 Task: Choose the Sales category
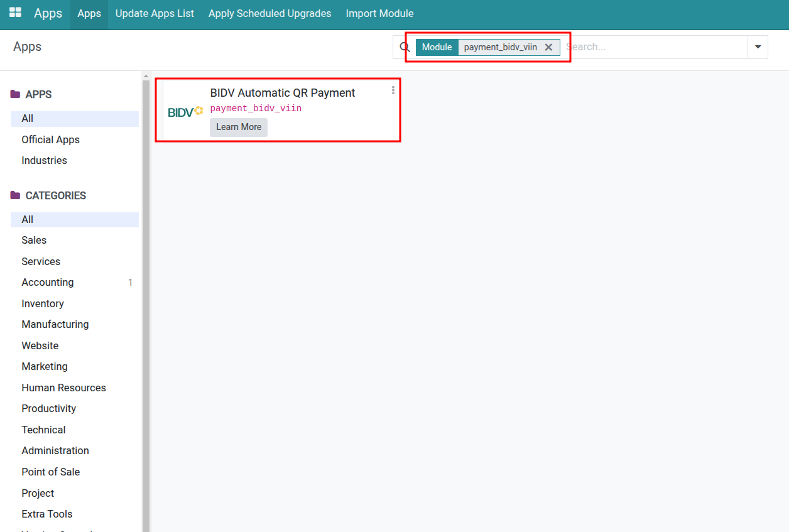coord(75,240)
